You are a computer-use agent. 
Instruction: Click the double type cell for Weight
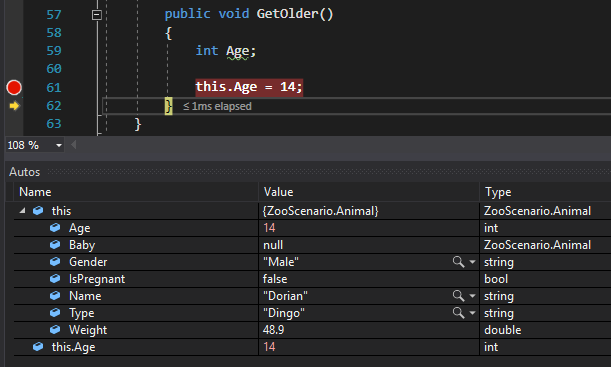tap(503, 330)
